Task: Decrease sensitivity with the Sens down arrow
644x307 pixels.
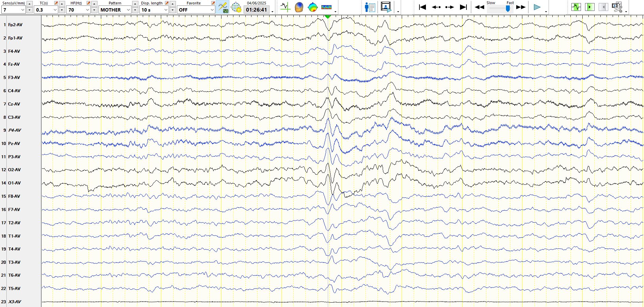Action: pos(29,10)
